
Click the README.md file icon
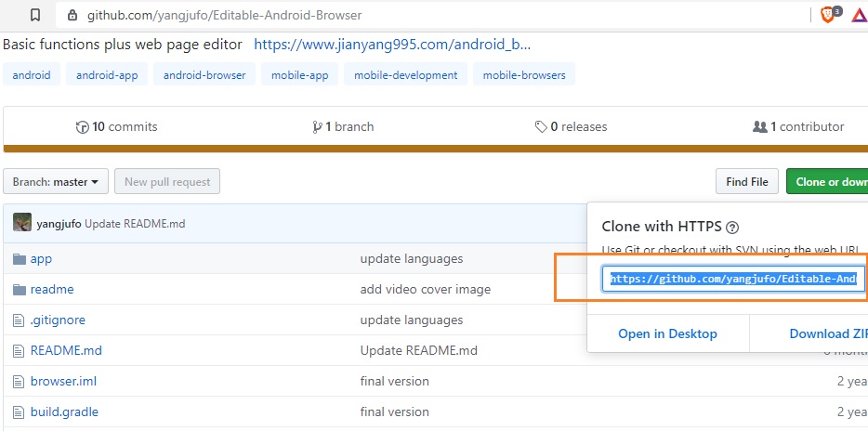point(20,350)
